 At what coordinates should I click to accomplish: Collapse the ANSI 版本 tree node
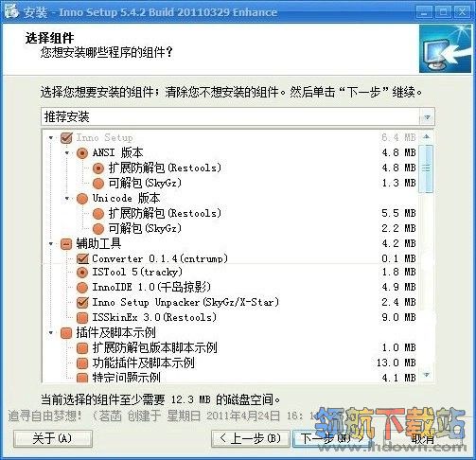[x=67, y=153]
